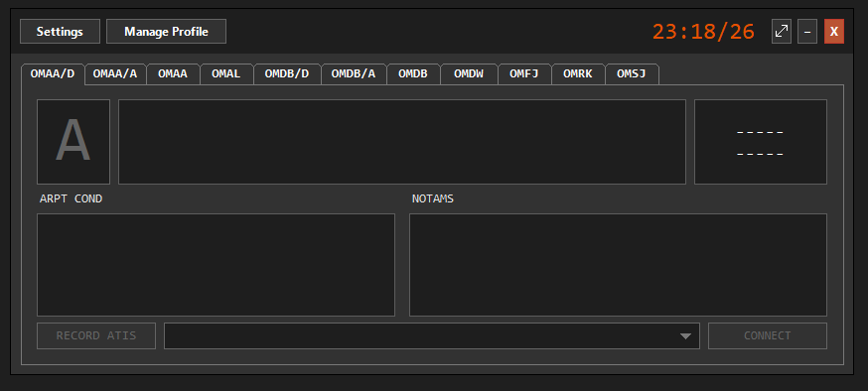Image resolution: width=868 pixels, height=391 pixels.
Task: Go to the OMDW tab
Action: coord(469,74)
